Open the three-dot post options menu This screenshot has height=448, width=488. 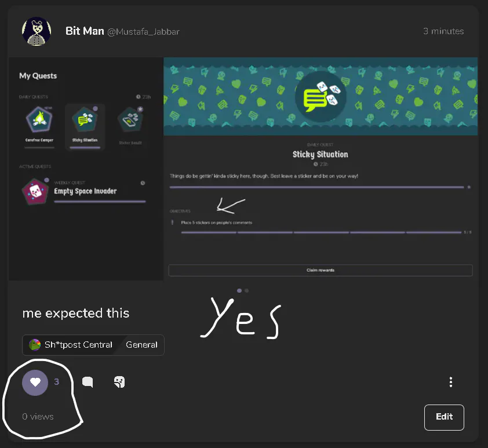pos(451,382)
